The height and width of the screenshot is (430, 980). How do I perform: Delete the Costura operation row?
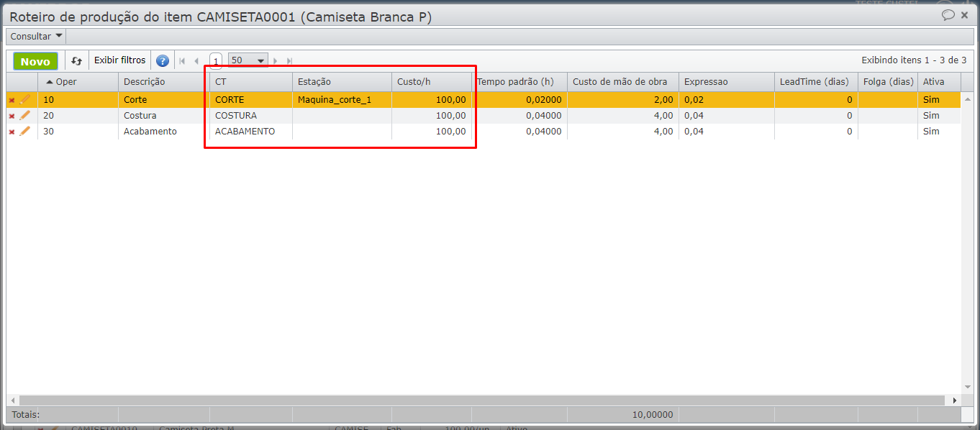click(12, 116)
